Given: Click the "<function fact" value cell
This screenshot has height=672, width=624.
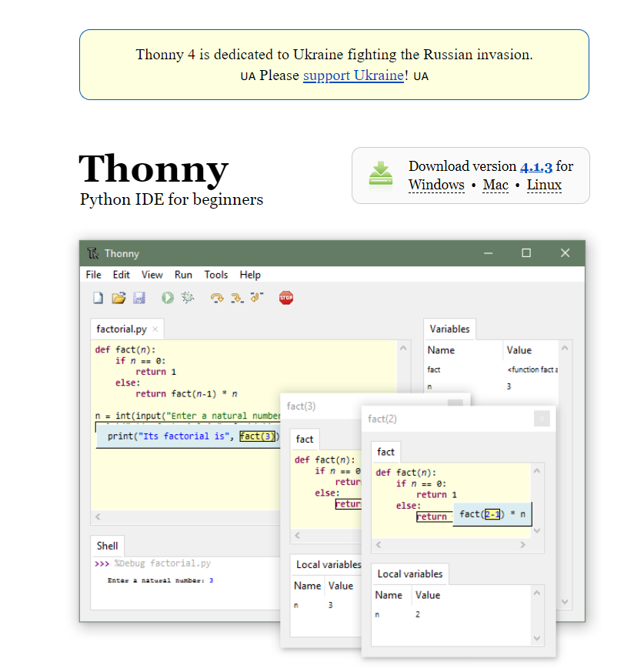Looking at the screenshot, I should [x=532, y=369].
